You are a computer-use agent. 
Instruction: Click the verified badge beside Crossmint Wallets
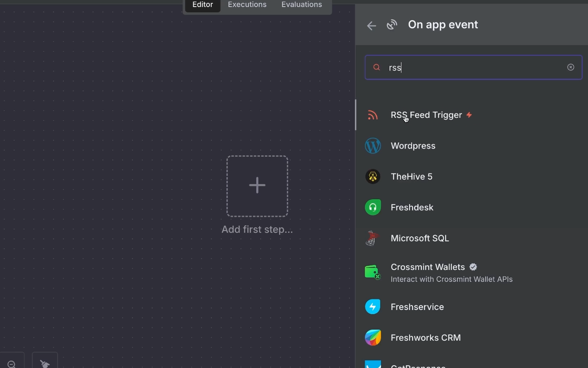click(473, 267)
